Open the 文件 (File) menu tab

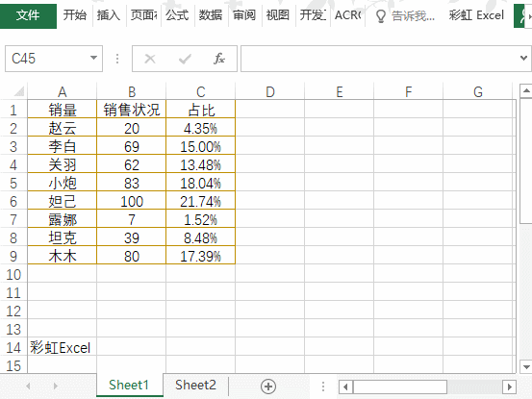click(x=28, y=15)
